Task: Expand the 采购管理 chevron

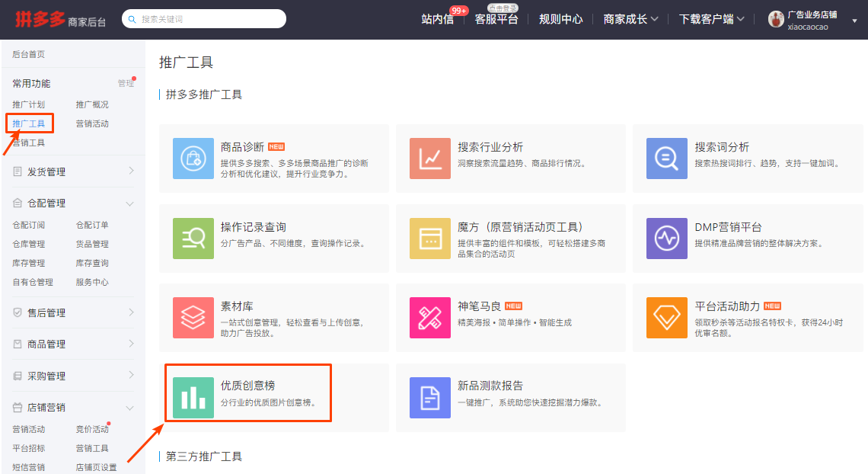Action: [x=131, y=375]
